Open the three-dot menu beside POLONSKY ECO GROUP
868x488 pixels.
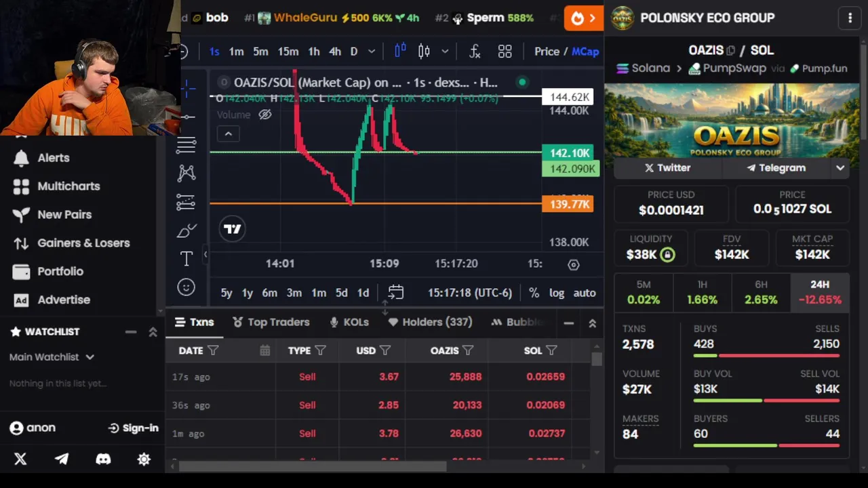(x=850, y=18)
